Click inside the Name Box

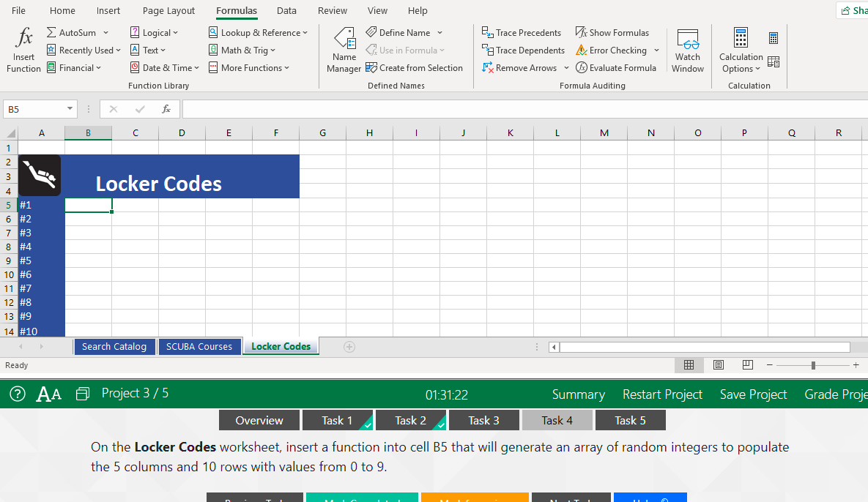pos(34,108)
